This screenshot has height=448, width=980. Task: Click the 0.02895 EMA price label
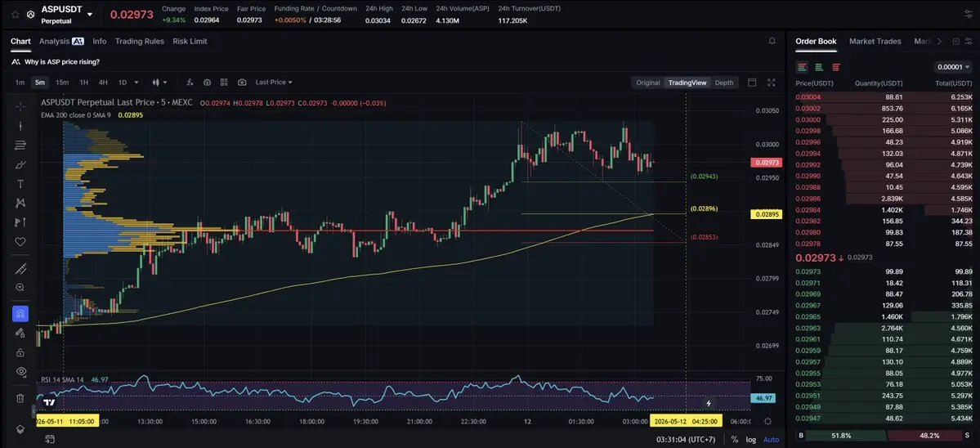(x=766, y=214)
